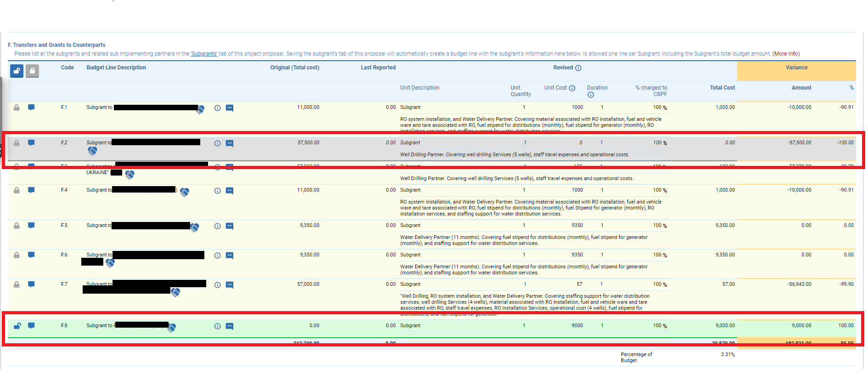
Task: Click the Last Reported column header
Action: pos(378,68)
